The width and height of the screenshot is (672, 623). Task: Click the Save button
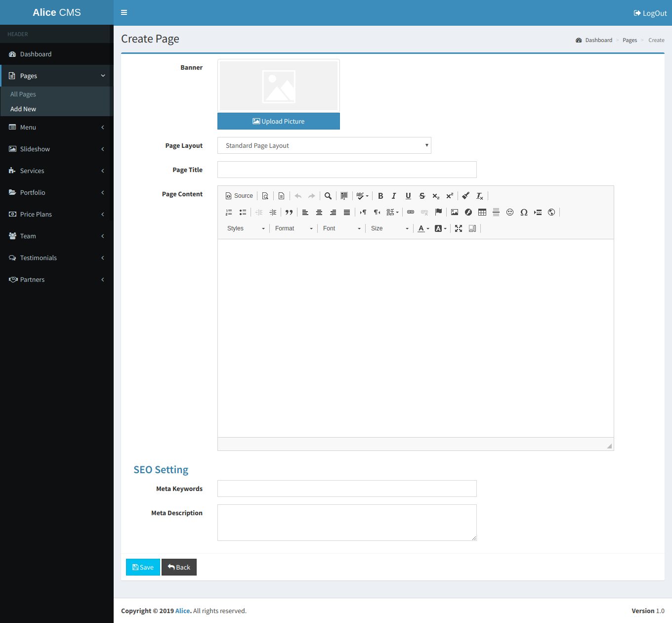(143, 567)
